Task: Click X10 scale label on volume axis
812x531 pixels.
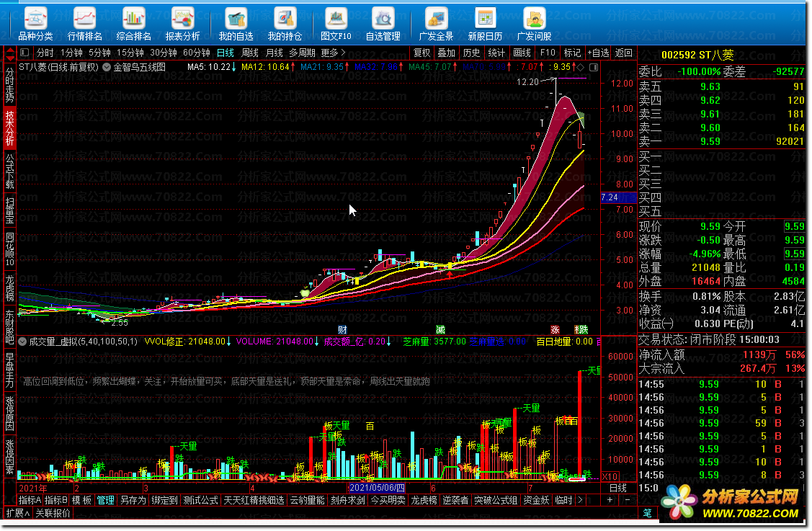Action: [610, 477]
